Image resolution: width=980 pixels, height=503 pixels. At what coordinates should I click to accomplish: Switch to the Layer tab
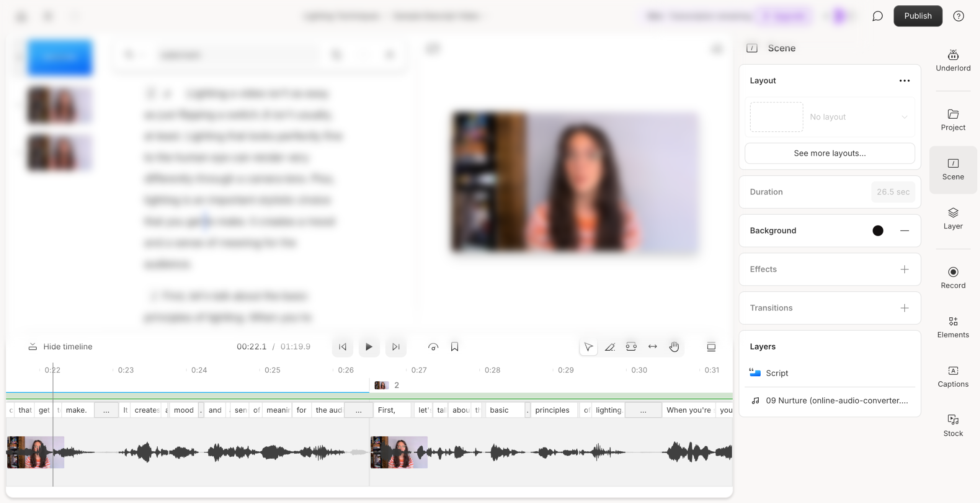[953, 219]
